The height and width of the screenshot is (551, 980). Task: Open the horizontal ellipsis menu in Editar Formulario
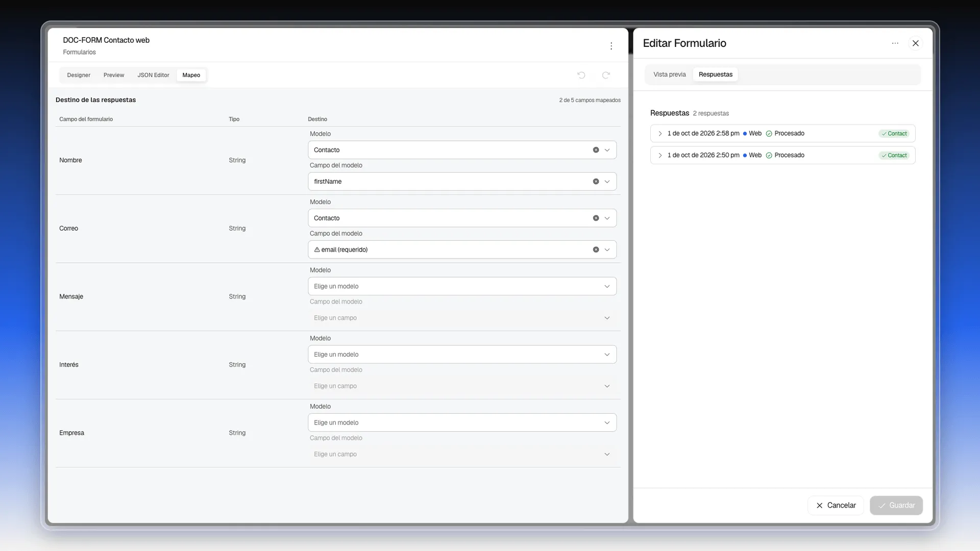[x=895, y=43]
